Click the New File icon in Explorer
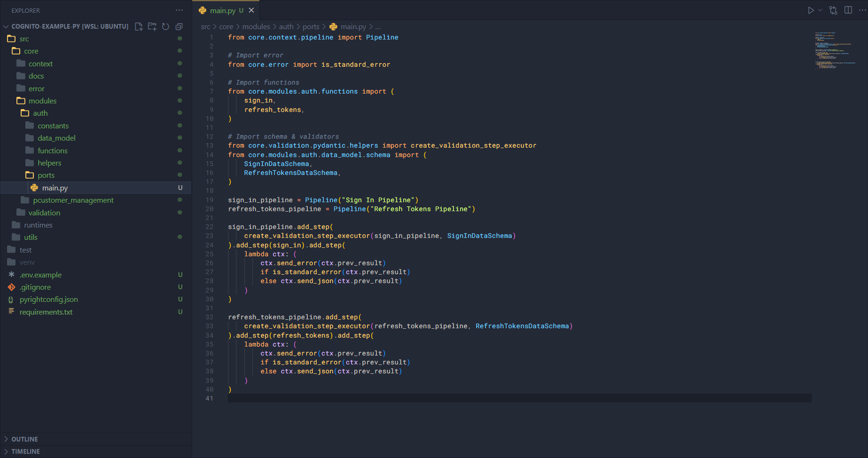The image size is (868, 458). [139, 27]
